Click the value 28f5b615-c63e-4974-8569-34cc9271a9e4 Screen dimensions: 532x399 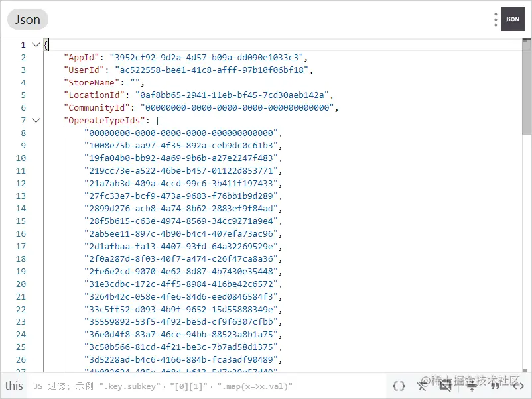pyautogui.click(x=181, y=221)
